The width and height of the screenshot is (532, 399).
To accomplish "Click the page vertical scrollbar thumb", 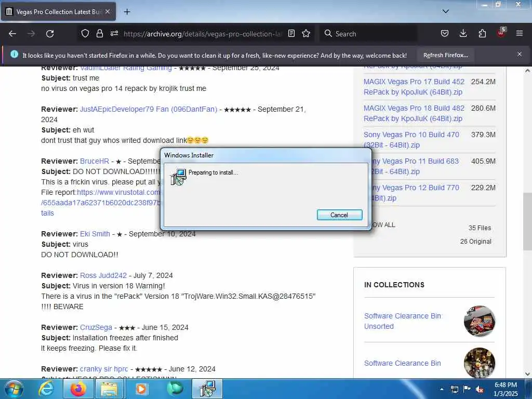I will tap(527, 221).
